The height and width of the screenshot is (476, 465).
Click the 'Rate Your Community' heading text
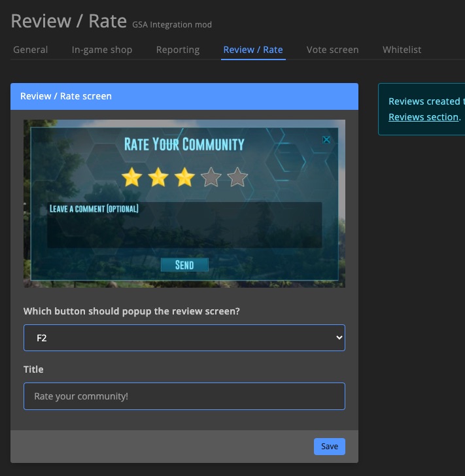click(184, 144)
